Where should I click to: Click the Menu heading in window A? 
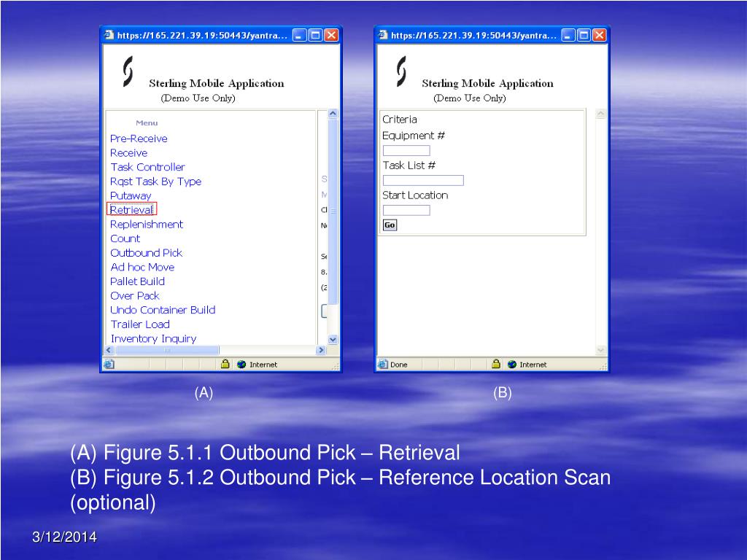147,122
